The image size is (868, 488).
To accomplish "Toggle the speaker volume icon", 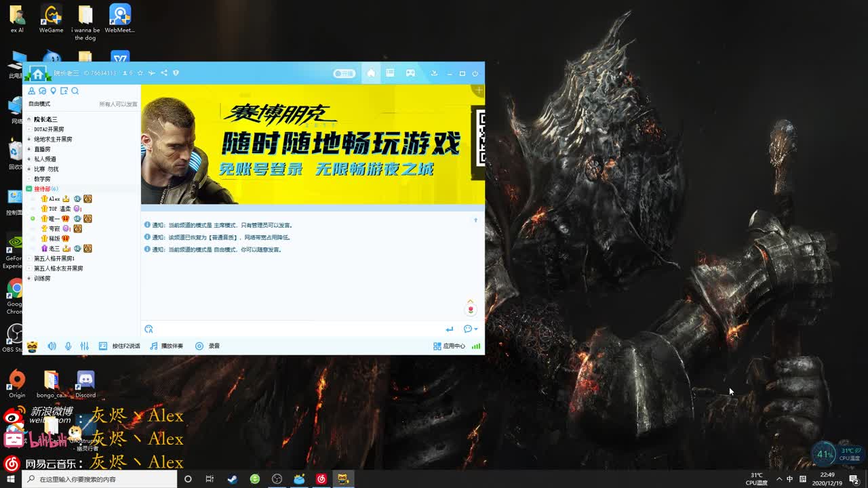I will pyautogui.click(x=52, y=346).
